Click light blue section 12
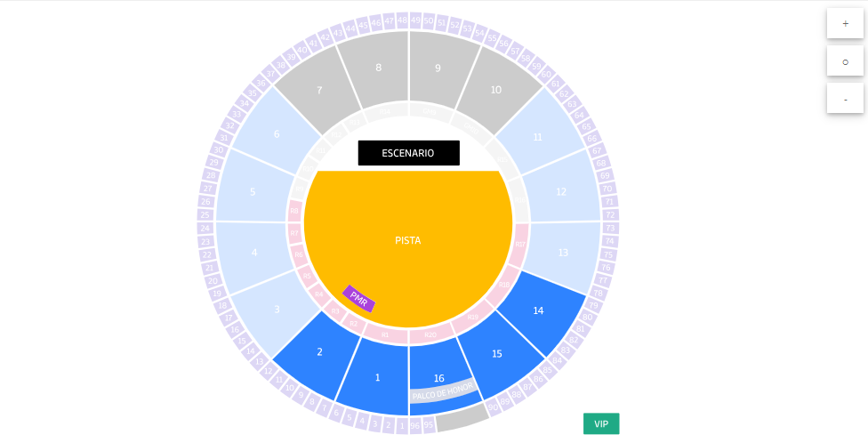This screenshot has width=868, height=443. click(x=561, y=192)
